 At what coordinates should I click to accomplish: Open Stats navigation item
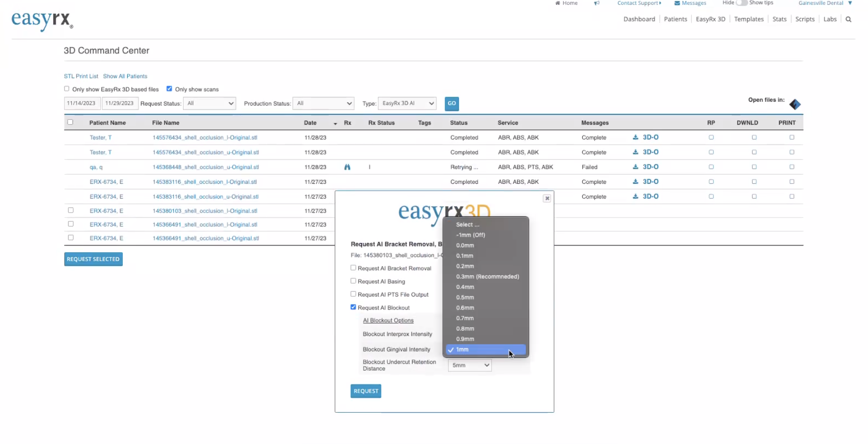[779, 19]
